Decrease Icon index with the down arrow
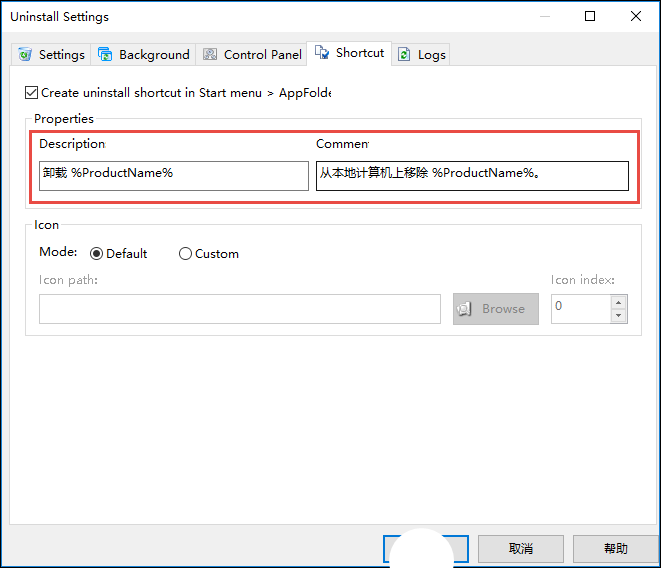Image resolution: width=661 pixels, height=568 pixels. coord(618,315)
